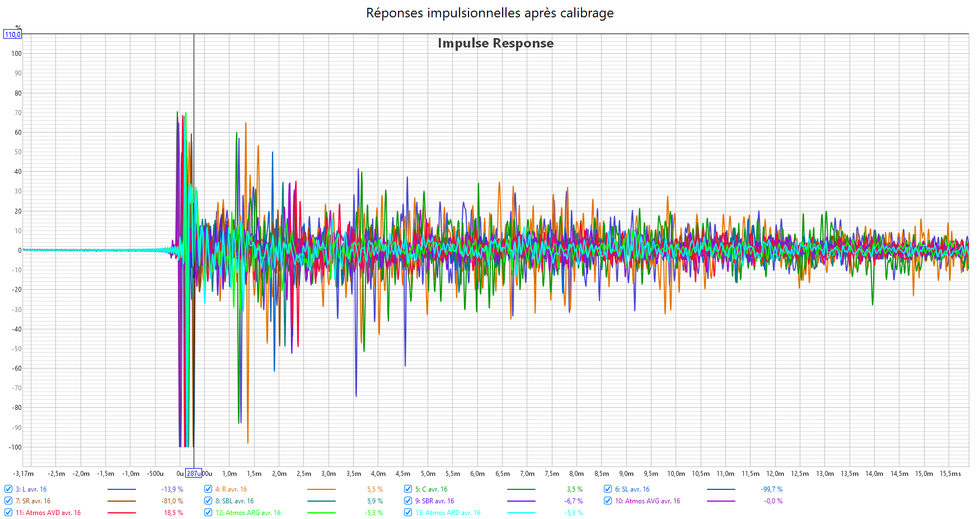
Task: Uncheck the '3: L avr. 16' trace checkbox
Action: pyautogui.click(x=8, y=489)
